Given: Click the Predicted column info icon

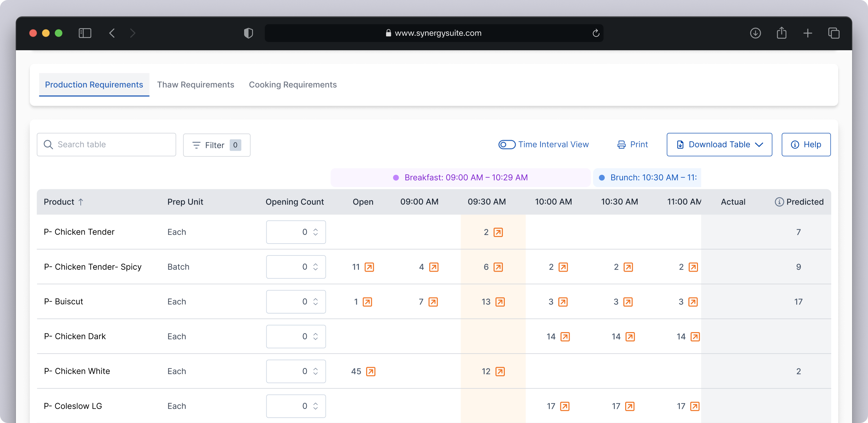Looking at the screenshot, I should (x=779, y=202).
